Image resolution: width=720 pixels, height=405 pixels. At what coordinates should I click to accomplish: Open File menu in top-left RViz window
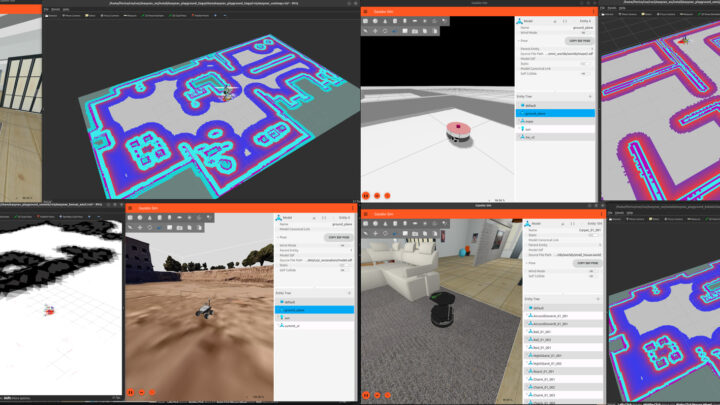point(46,9)
